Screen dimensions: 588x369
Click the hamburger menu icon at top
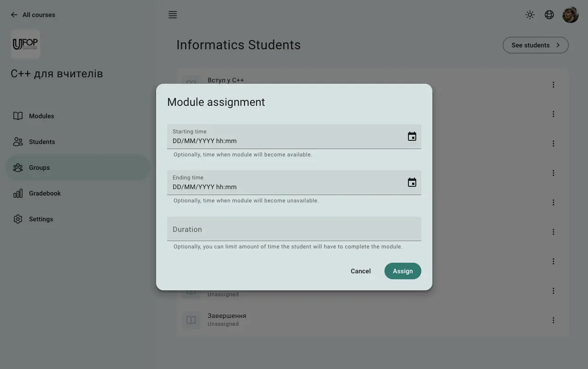click(172, 14)
